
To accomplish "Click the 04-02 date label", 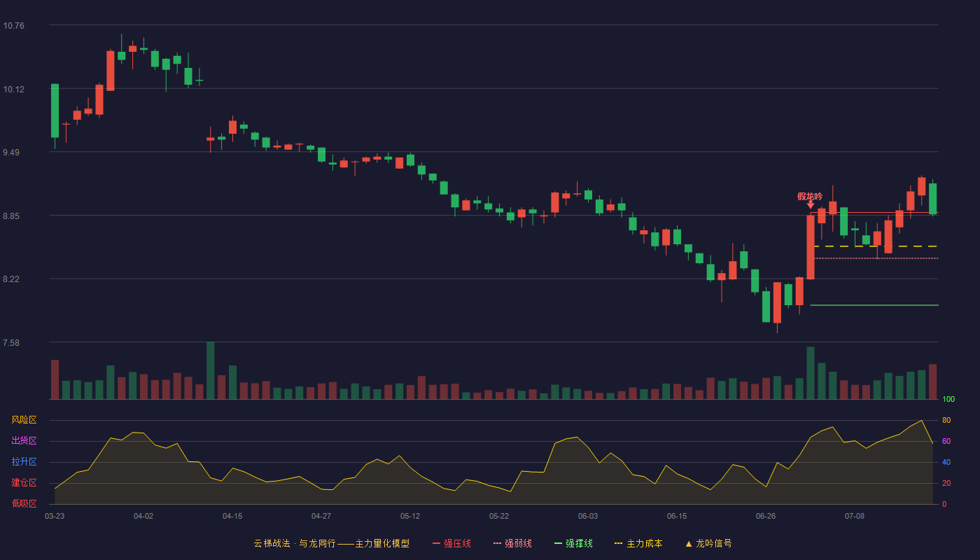I will coord(143,516).
